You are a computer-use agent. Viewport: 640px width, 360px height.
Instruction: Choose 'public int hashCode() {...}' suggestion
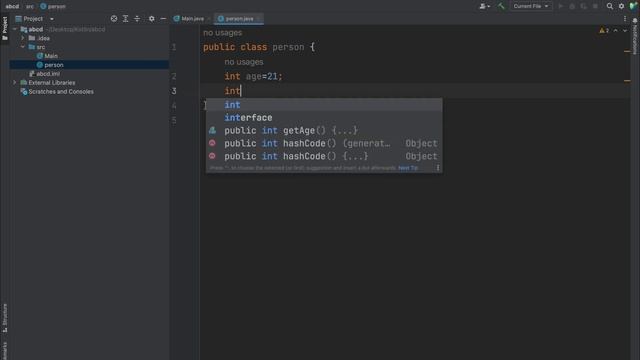324,156
